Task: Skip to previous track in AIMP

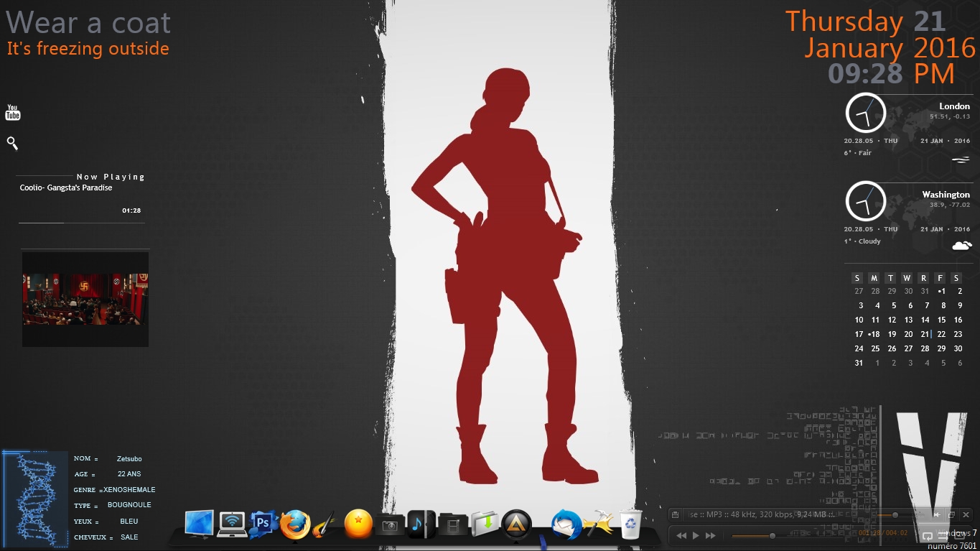Action: click(681, 535)
